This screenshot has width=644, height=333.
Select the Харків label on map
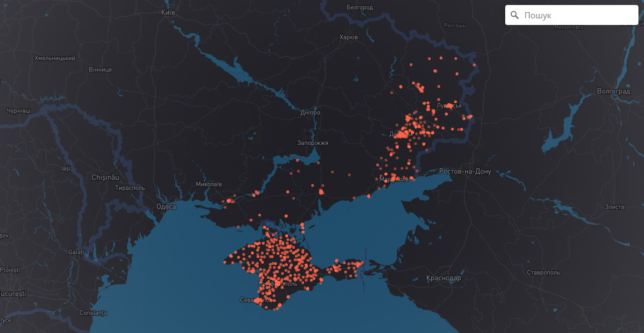(349, 37)
